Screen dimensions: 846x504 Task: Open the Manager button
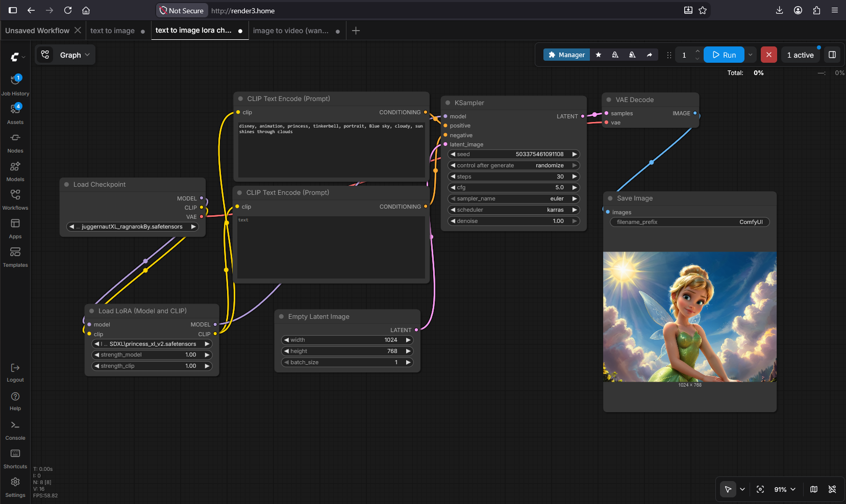coord(567,55)
